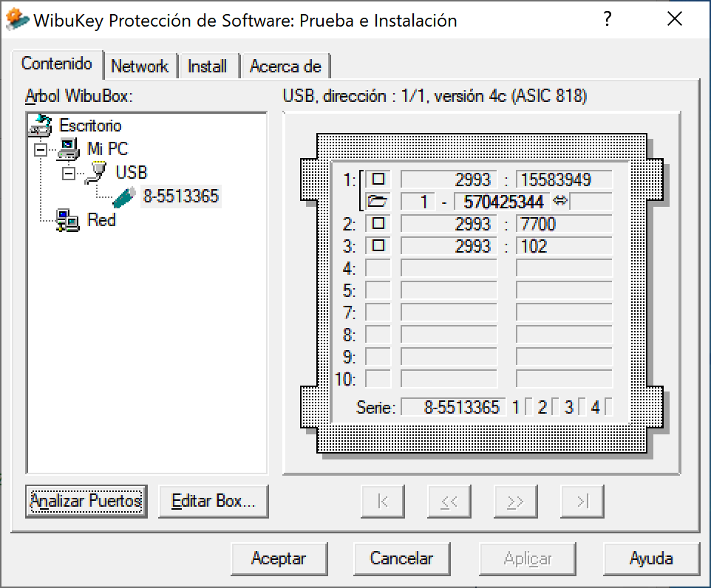
Task: Click the square marker icon of entry 1
Action: [378, 179]
